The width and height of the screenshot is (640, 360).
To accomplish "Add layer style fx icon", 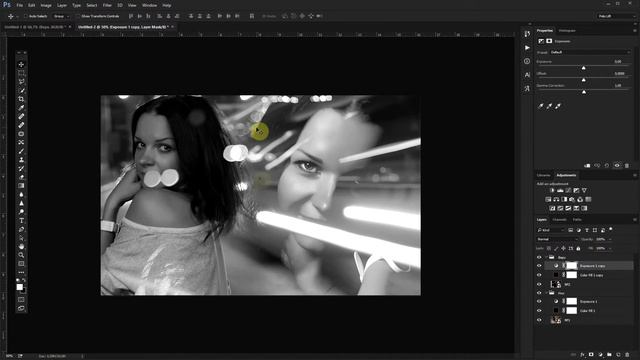I will (582, 355).
